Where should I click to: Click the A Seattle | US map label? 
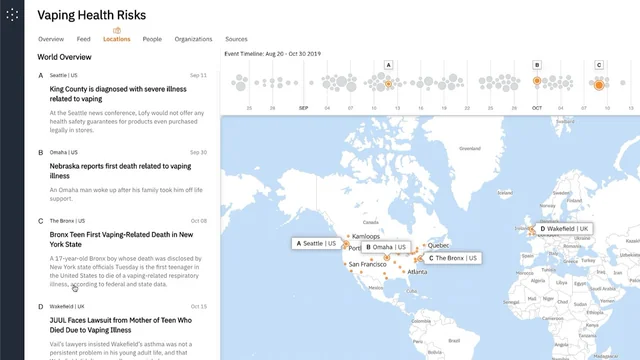pyautogui.click(x=316, y=243)
